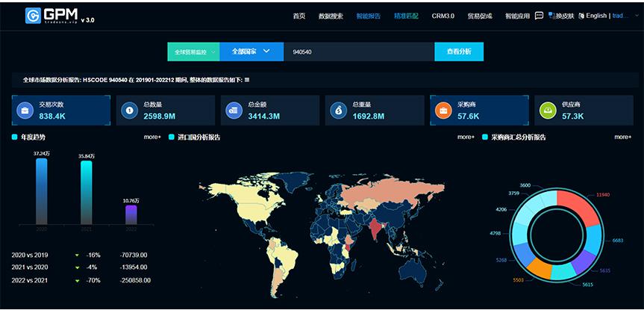Open the user account dropdown arrow
The height and width of the screenshot is (325, 644).
coord(635,16)
